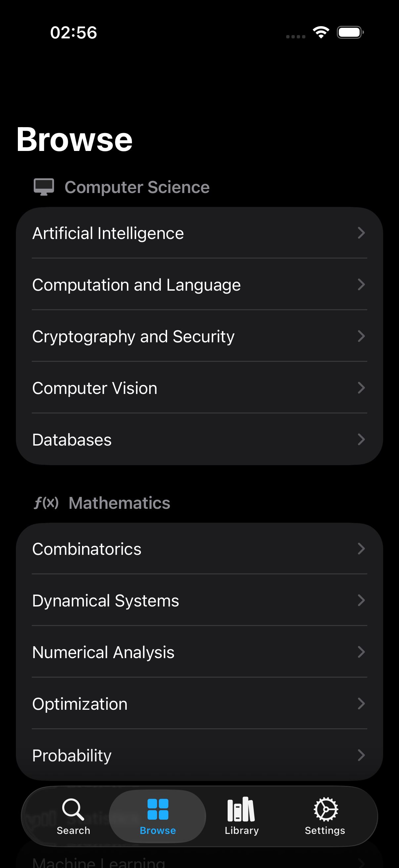Open the Library books icon
The image size is (399, 868).
[241, 809]
